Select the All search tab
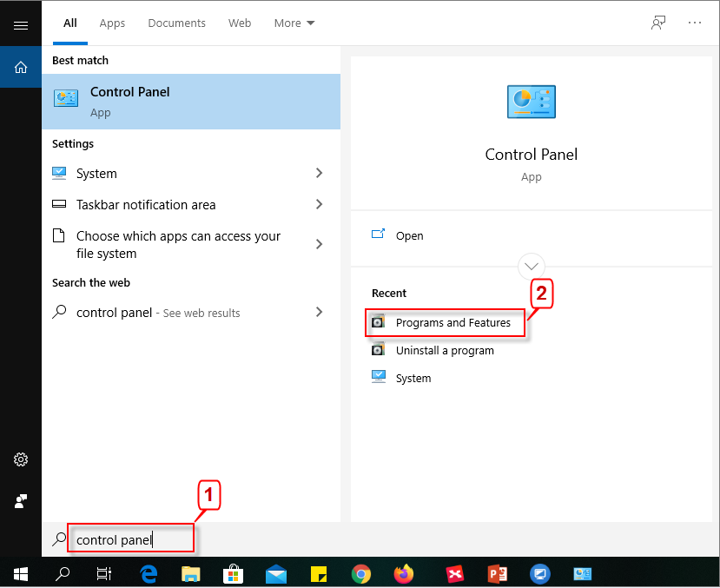 (69, 23)
